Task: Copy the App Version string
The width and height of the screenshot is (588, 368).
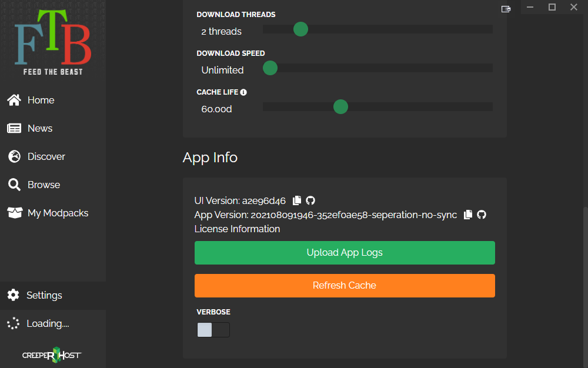Action: (x=467, y=215)
